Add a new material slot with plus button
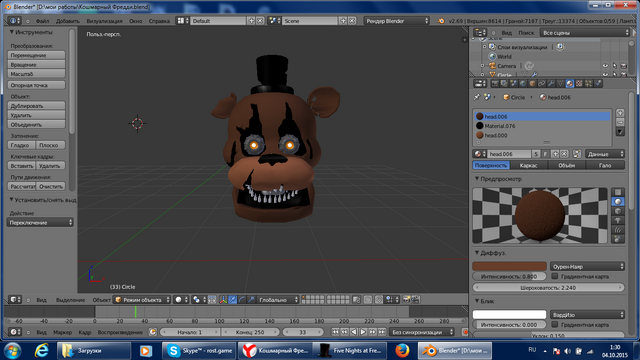The image size is (640, 360). tap(620, 113)
